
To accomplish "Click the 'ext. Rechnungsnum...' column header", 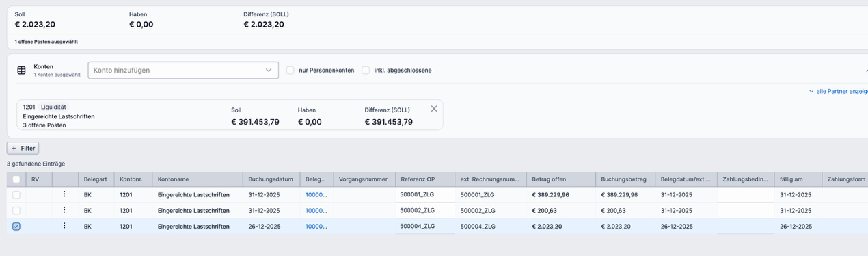I will point(490,179).
